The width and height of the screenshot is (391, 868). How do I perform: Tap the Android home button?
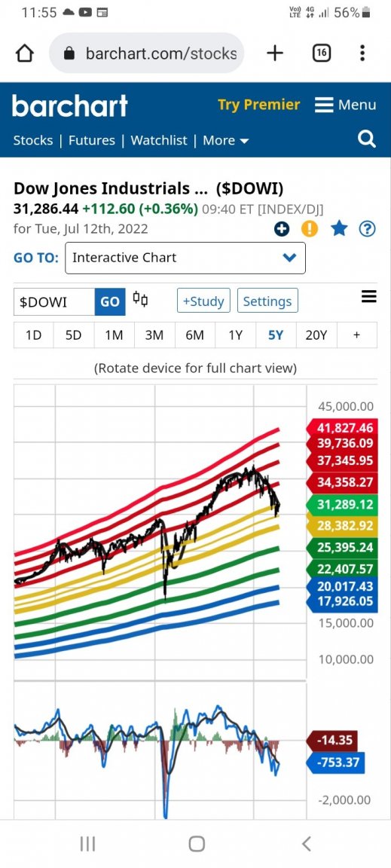coord(196,844)
